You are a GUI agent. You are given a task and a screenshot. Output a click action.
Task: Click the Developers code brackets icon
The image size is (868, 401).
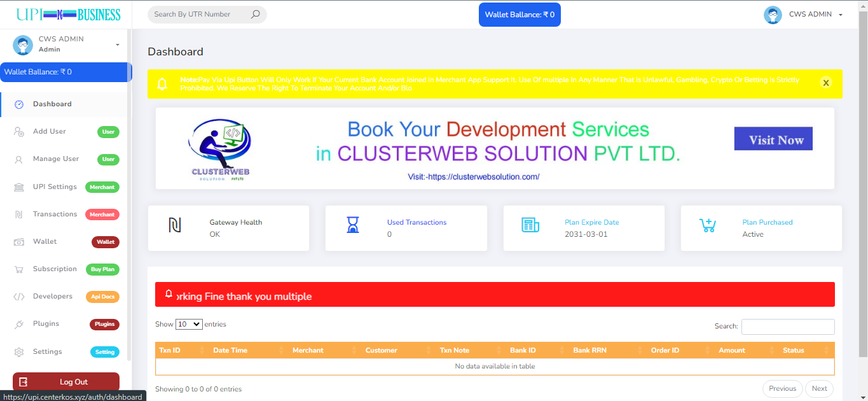tap(19, 297)
